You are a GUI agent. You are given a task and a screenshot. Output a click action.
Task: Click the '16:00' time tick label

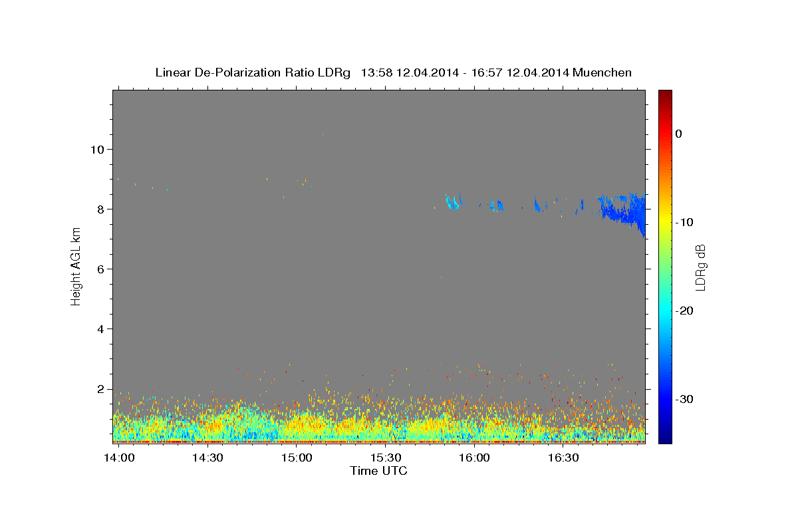click(x=474, y=458)
